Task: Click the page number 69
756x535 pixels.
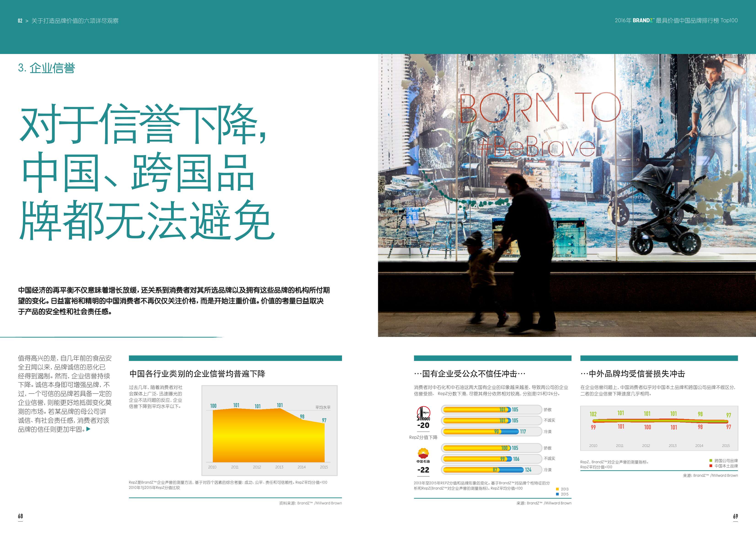Action: 735,516
